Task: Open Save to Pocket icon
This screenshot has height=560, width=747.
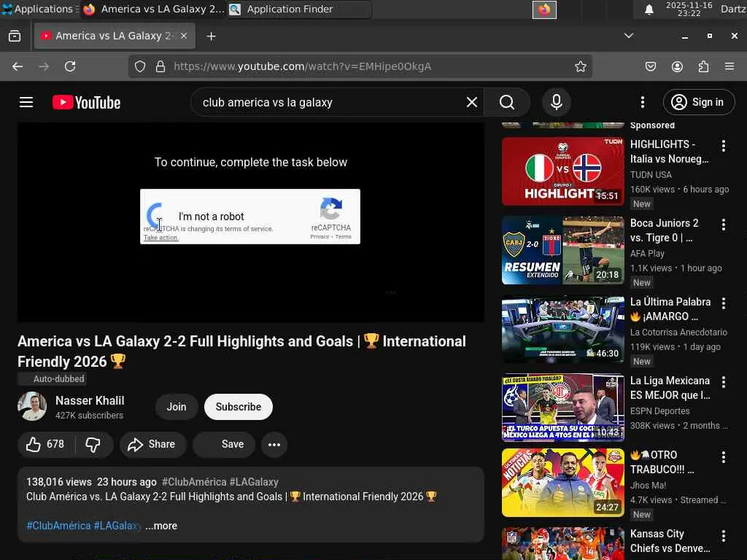Action: point(651,66)
